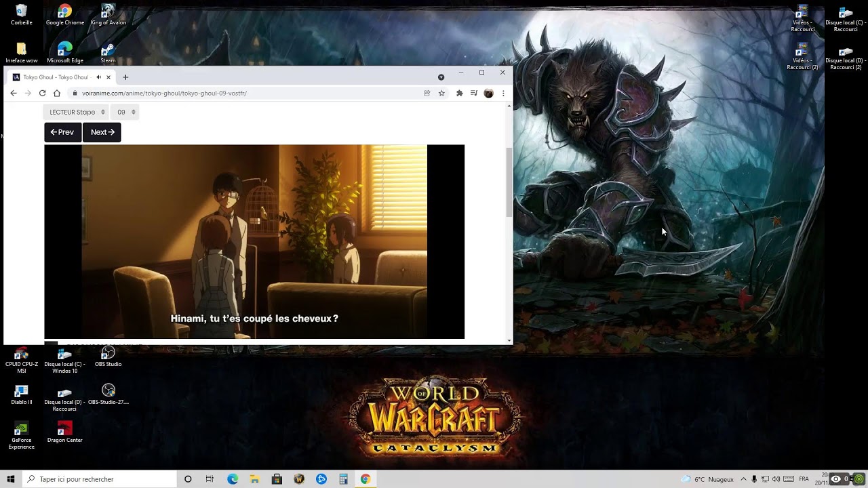The height and width of the screenshot is (488, 868).
Task: Open File Explorer from the taskbar
Action: (254, 479)
